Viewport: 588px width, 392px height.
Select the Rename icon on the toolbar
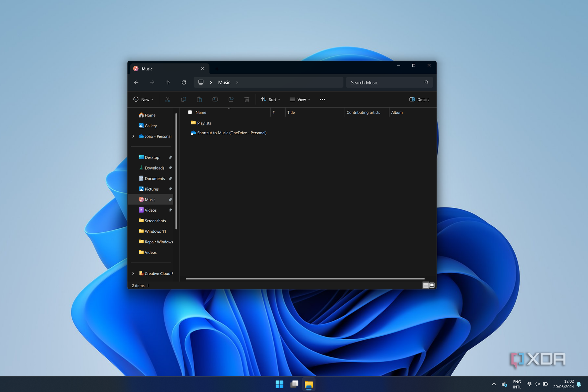pos(215,99)
